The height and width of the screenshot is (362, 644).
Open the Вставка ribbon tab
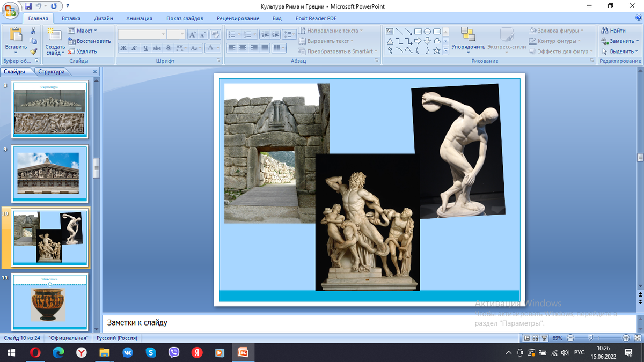click(71, 18)
